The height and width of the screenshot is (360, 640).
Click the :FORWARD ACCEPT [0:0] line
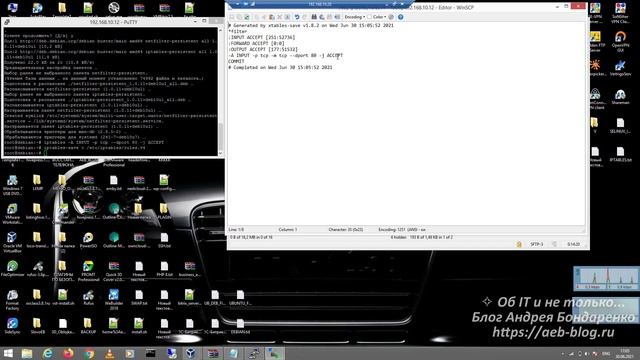coord(256,43)
